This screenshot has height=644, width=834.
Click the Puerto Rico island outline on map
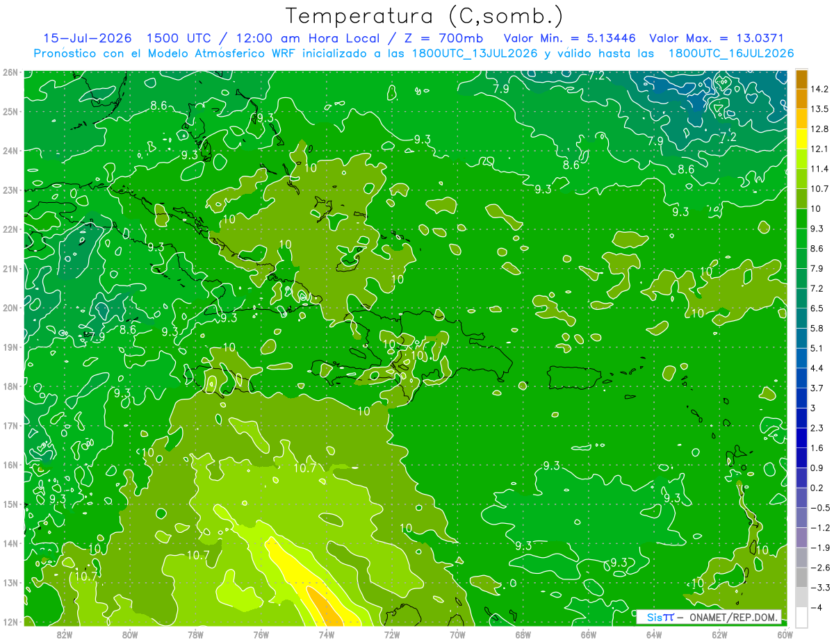[574, 377]
